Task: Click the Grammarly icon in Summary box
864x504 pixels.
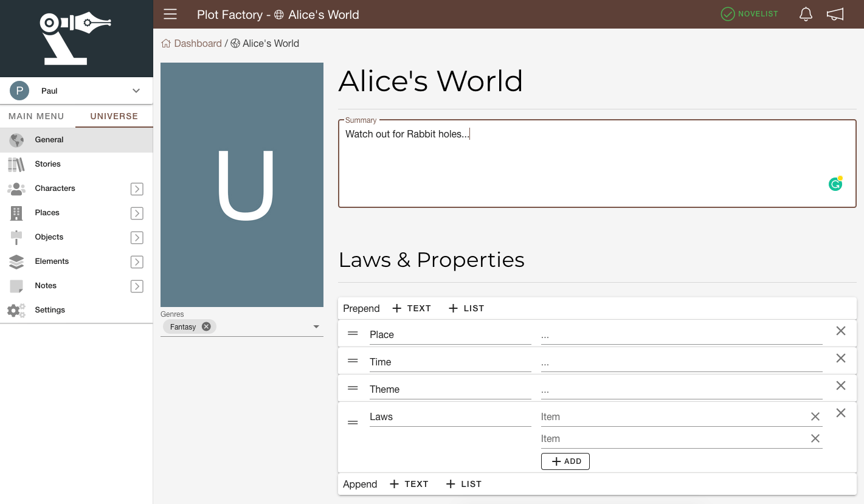Action: click(835, 183)
